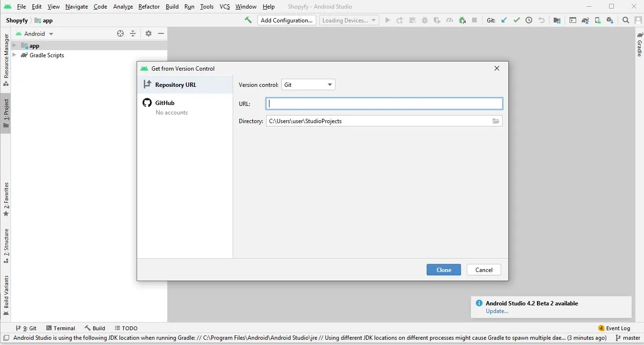Click the Clone button
The height and width of the screenshot is (345, 644).
point(444,270)
